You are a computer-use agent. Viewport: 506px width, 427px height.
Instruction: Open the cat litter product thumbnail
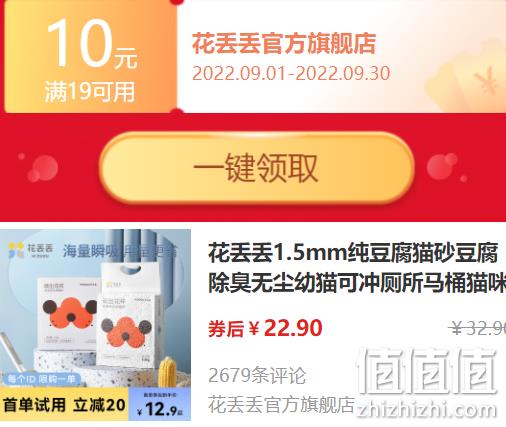click(x=95, y=325)
